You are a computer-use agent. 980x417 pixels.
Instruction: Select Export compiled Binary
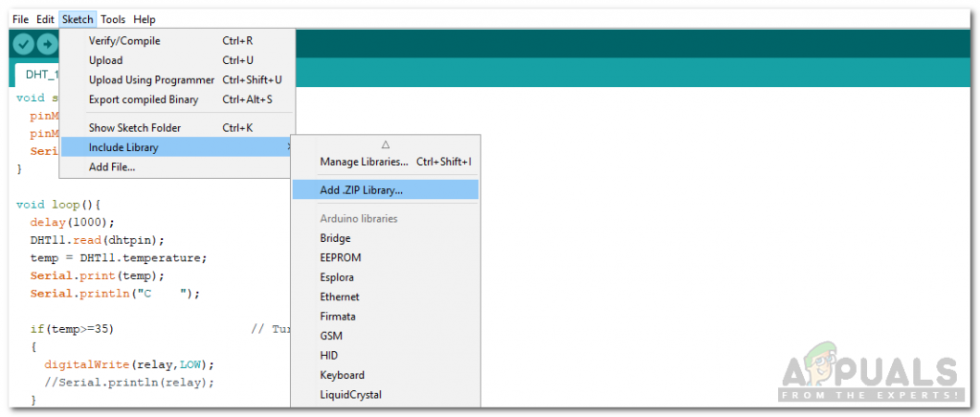pyautogui.click(x=177, y=99)
